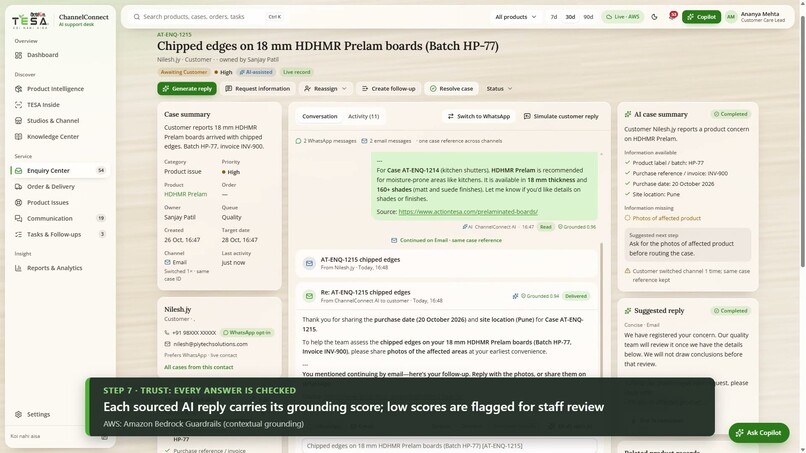Image resolution: width=806 pixels, height=453 pixels.
Task: Expand the All products dropdown
Action: 516,17
